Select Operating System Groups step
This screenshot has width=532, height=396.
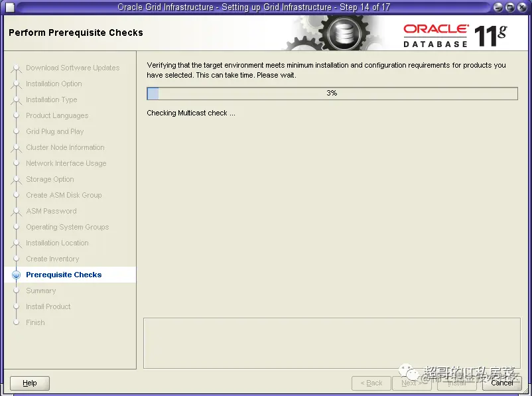[68, 227]
